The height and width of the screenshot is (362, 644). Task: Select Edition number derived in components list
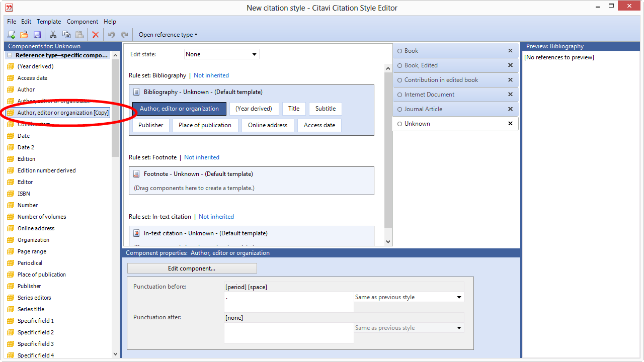click(47, 170)
